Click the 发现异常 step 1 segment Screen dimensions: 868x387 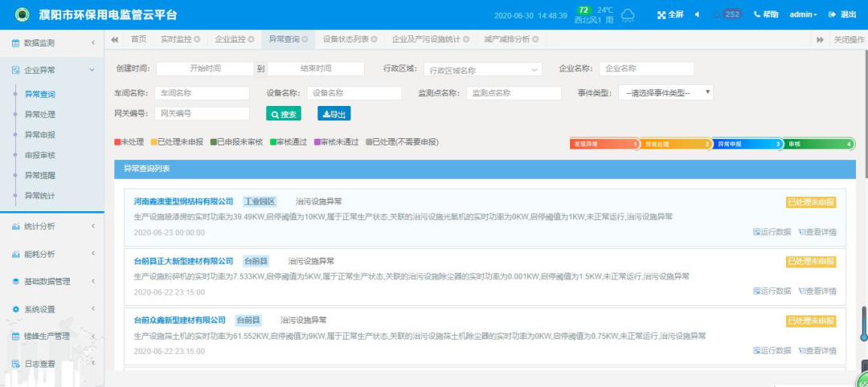click(x=604, y=144)
